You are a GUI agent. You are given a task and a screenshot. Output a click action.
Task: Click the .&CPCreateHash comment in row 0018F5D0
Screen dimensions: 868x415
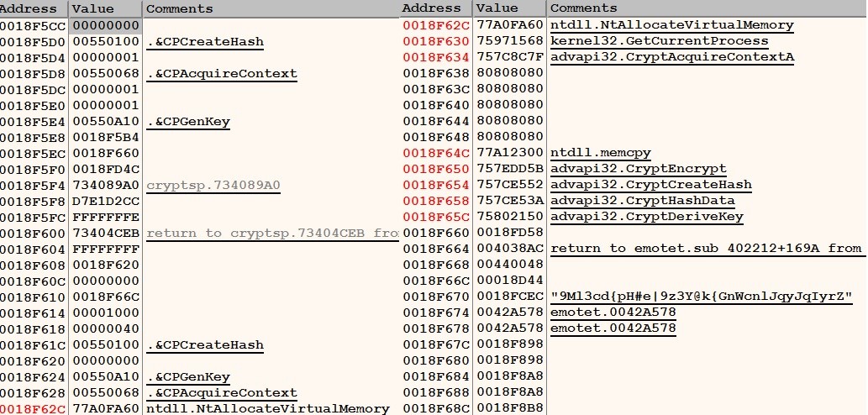[205, 41]
